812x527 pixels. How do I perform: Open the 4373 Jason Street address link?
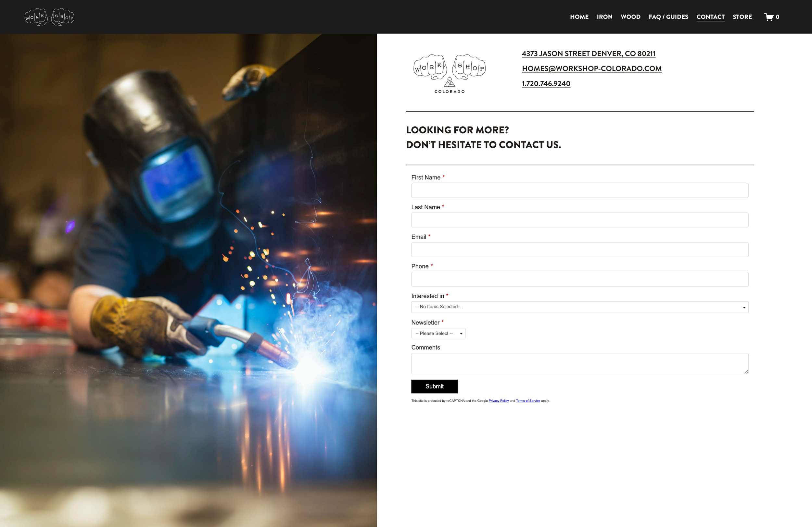tap(588, 54)
